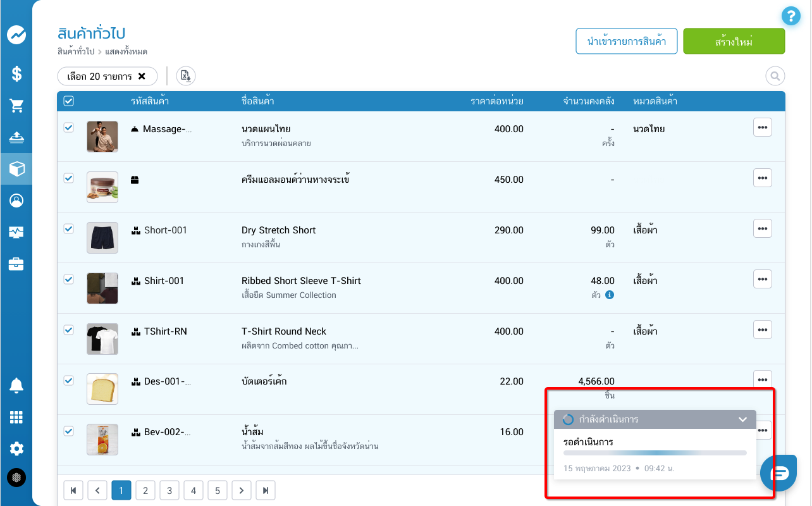Jump to the last page of results
This screenshot has height=506, width=812.
pyautogui.click(x=266, y=490)
